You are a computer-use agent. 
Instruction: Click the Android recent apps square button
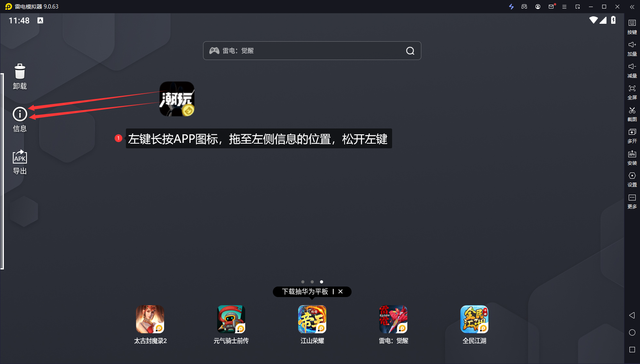pyautogui.click(x=632, y=350)
